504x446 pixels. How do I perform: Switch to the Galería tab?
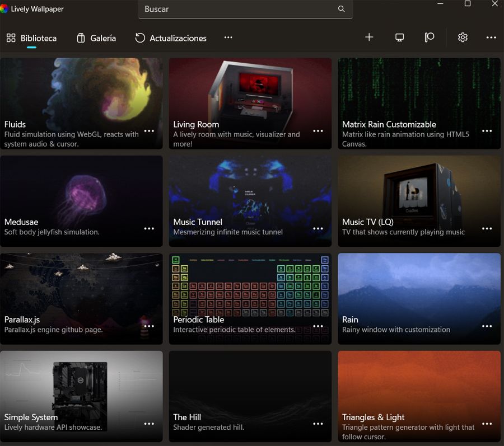click(96, 38)
